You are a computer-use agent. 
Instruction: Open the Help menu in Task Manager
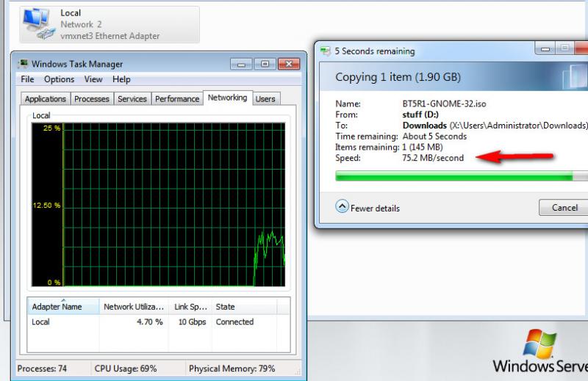click(121, 79)
